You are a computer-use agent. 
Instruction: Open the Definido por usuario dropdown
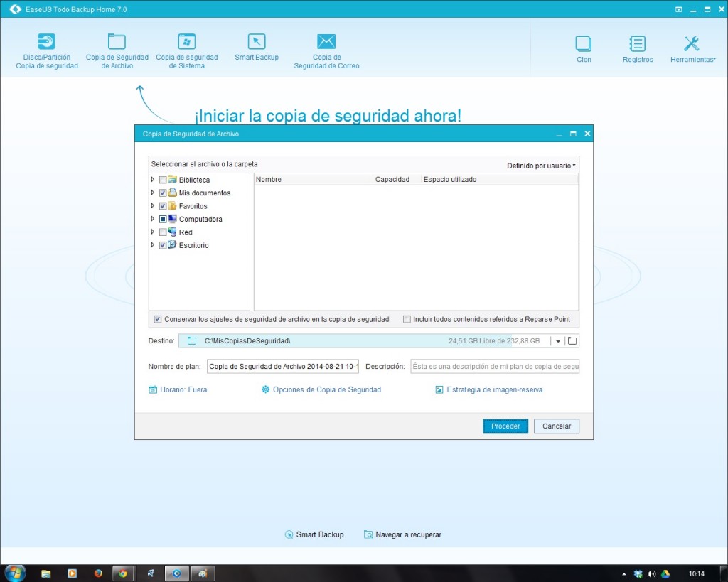[541, 166]
